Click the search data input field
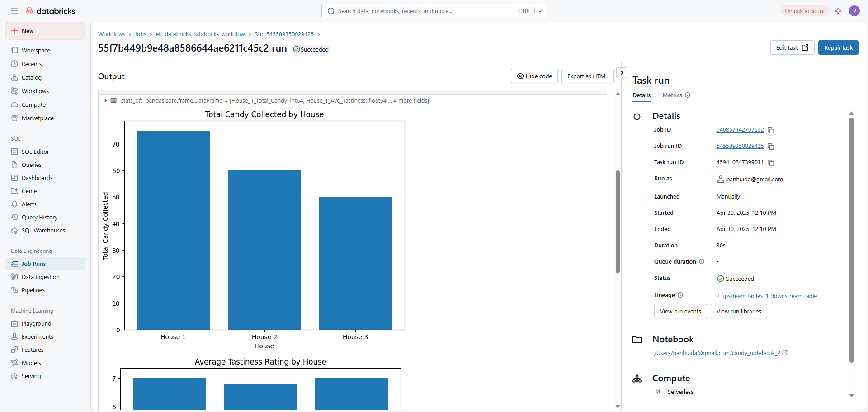868x412 pixels. point(434,11)
